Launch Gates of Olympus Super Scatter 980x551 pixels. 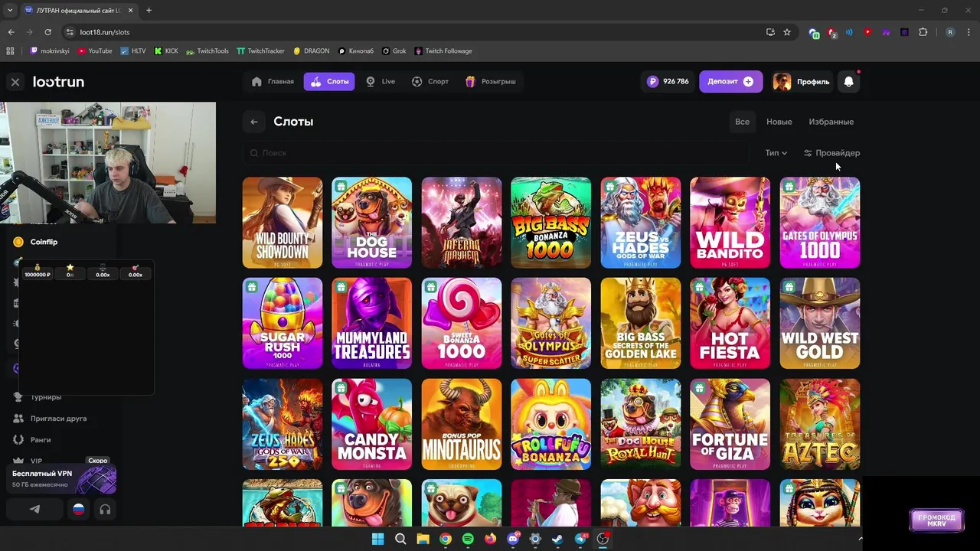tap(551, 323)
